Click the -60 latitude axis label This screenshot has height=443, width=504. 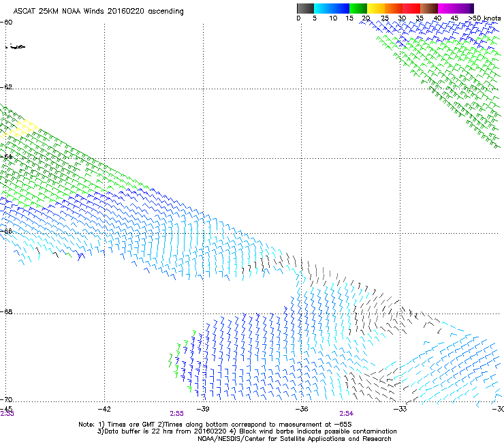7,22
